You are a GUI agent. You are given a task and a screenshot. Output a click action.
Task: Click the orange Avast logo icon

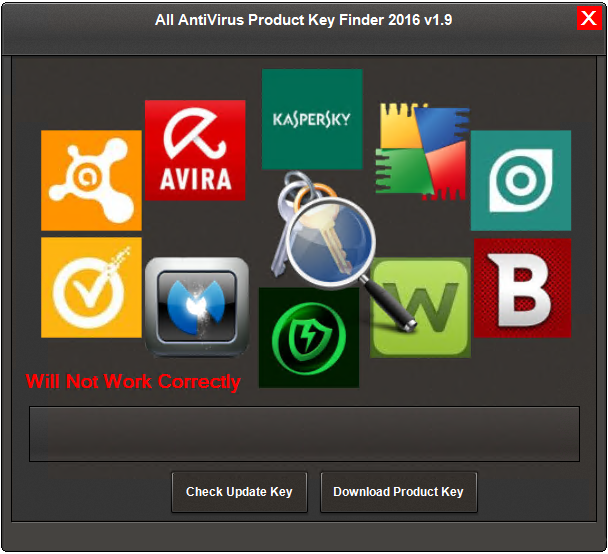pyautogui.click(x=91, y=180)
